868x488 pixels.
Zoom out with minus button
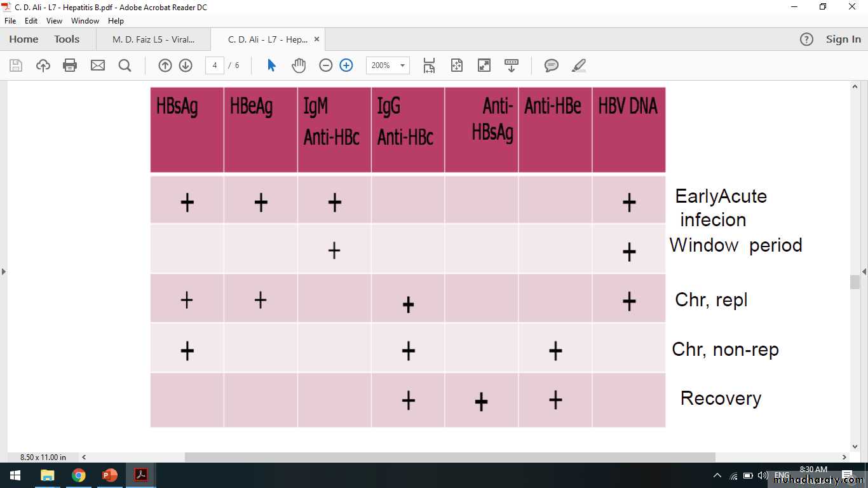[326, 65]
